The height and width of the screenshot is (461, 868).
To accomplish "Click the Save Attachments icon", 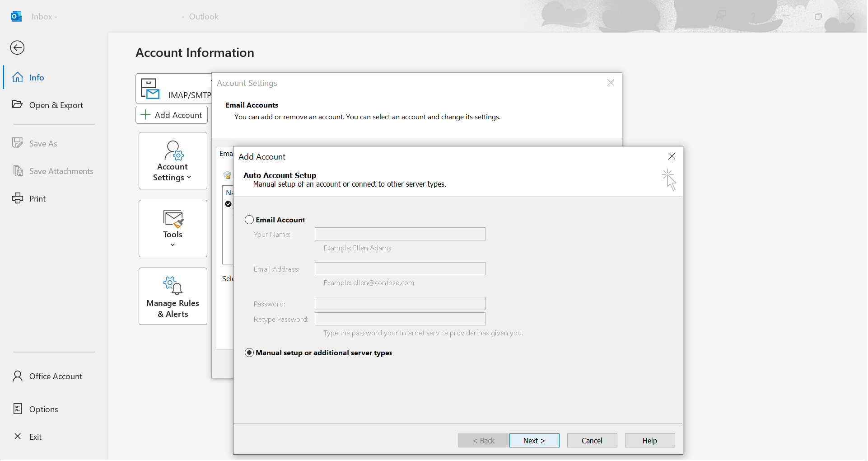I will [x=18, y=171].
